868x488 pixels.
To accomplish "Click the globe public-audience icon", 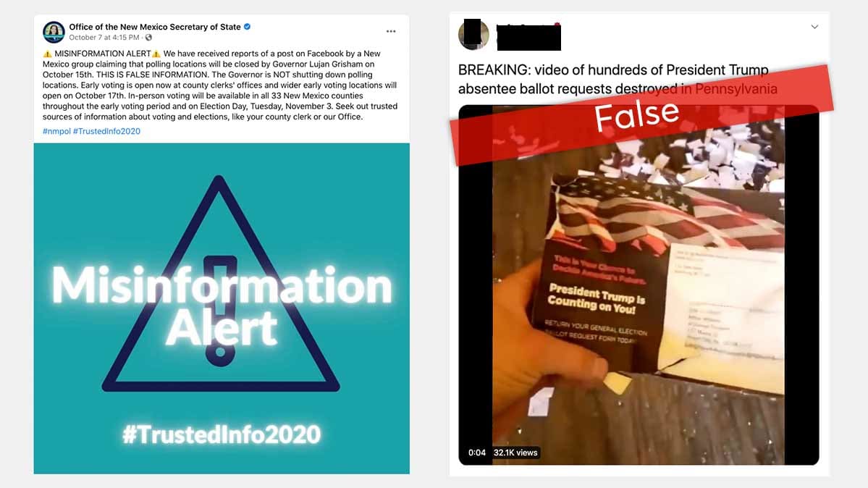I will (148, 38).
